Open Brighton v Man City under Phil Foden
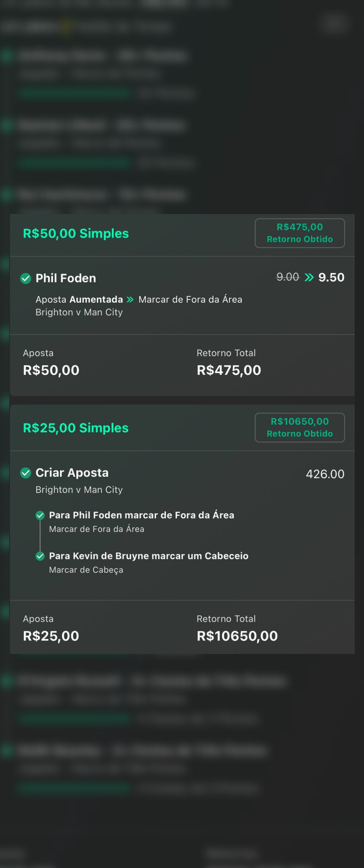Screen dimensions: 364x868 [79, 312]
